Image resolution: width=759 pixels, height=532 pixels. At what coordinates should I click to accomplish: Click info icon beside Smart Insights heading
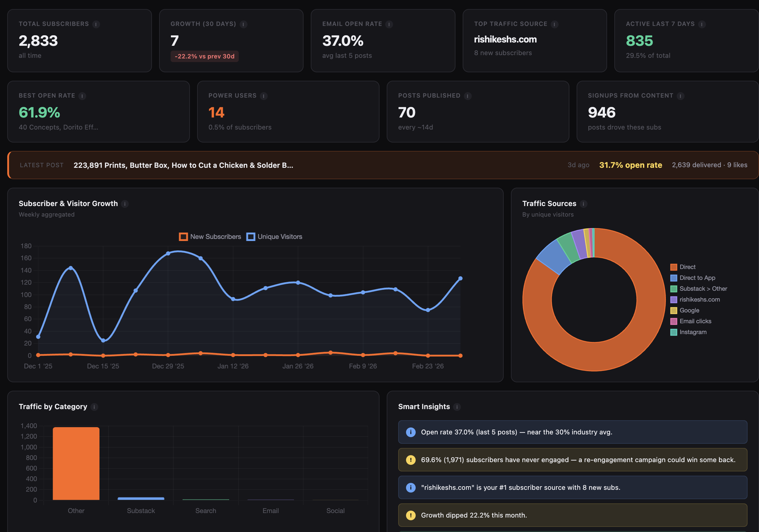457,407
